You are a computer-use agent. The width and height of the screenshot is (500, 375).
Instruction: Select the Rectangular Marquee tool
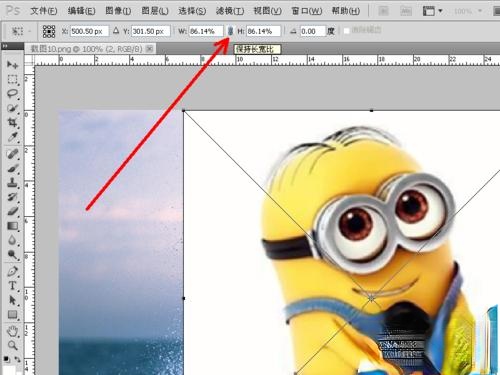[x=12, y=79]
